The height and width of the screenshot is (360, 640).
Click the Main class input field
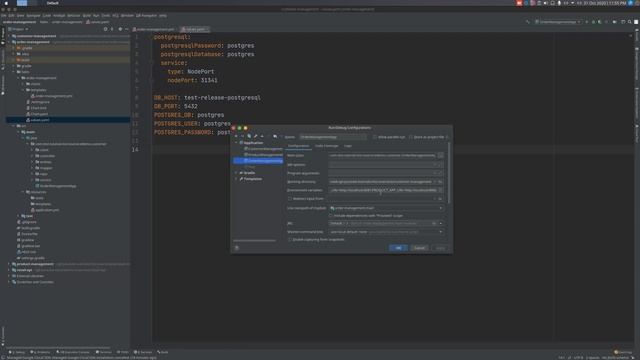point(382,156)
